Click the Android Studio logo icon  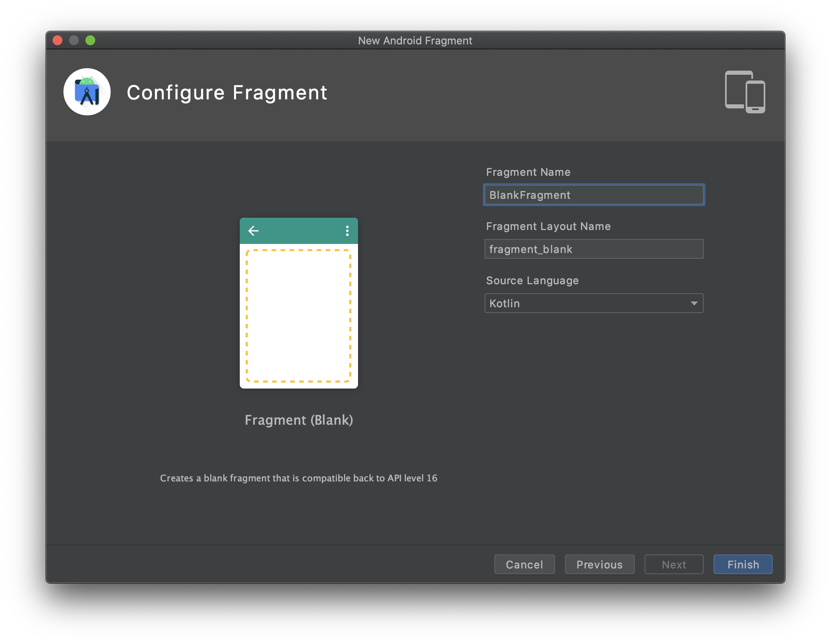point(87,92)
